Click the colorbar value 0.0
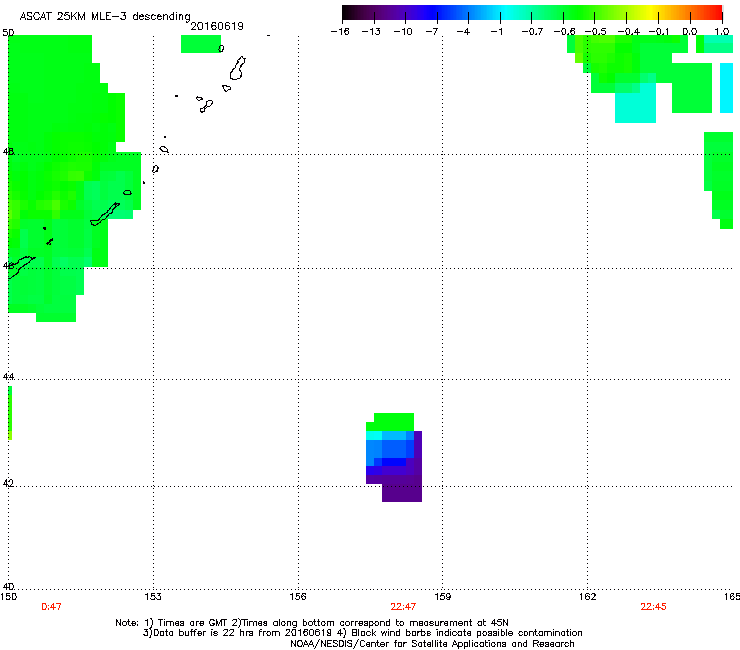The height and width of the screenshot is (650, 740). 690,32
